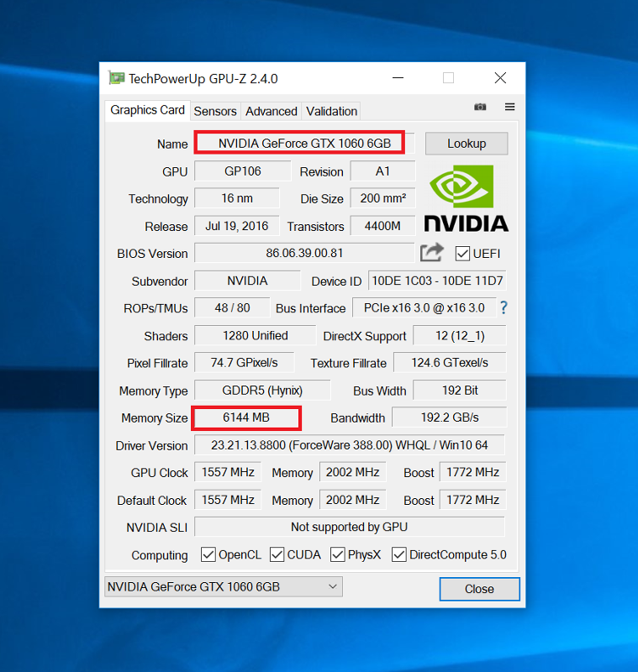Click the Device ID field value

[437, 281]
